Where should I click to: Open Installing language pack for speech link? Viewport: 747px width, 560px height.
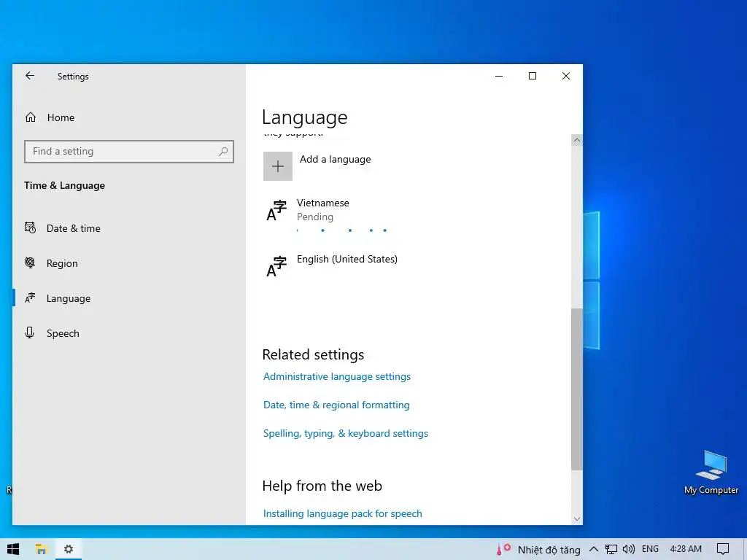[x=343, y=513]
